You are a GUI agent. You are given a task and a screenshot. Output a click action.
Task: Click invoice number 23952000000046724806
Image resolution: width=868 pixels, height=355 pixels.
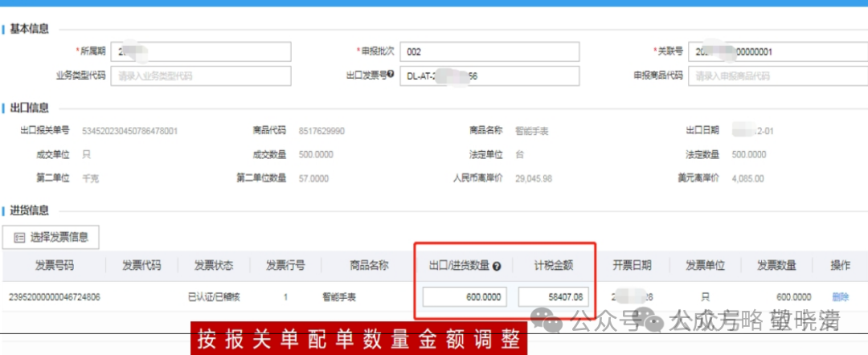tap(55, 297)
